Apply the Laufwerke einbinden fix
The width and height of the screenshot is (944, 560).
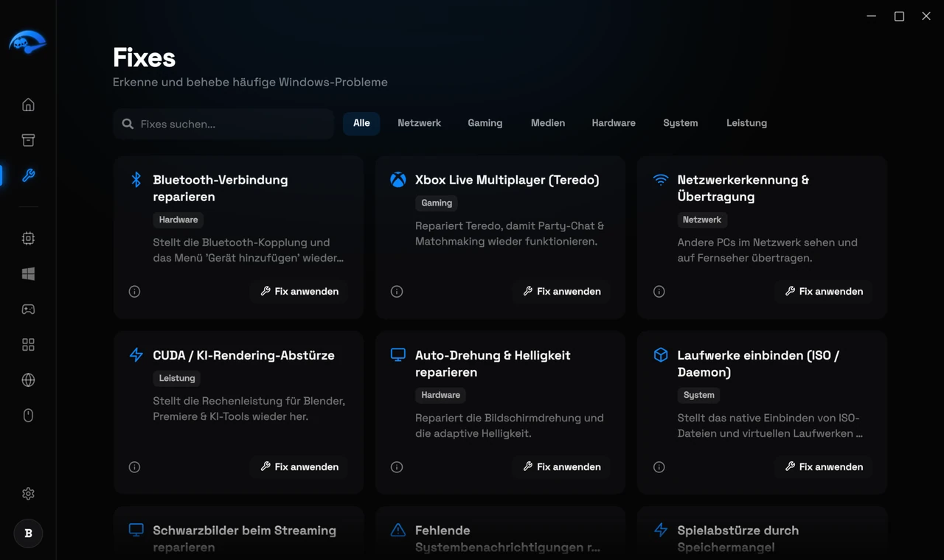click(x=824, y=467)
